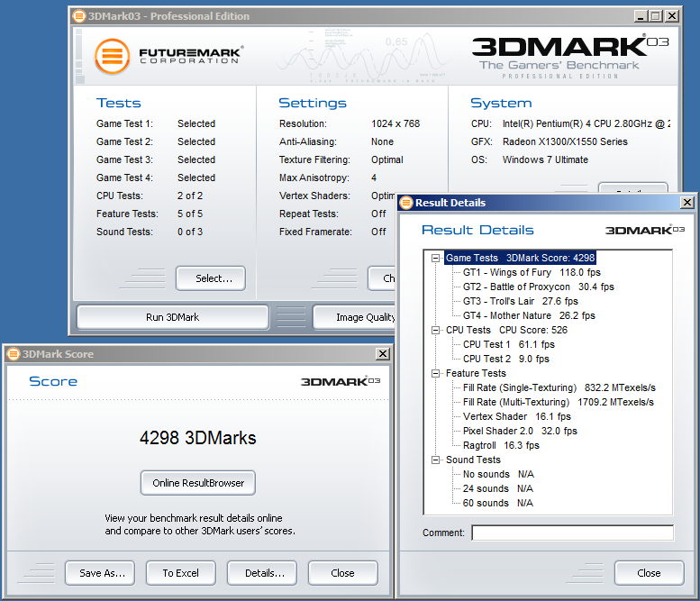The width and height of the screenshot is (700, 601).
Task: Select GT4 - Mother Nature result
Action: point(529,315)
